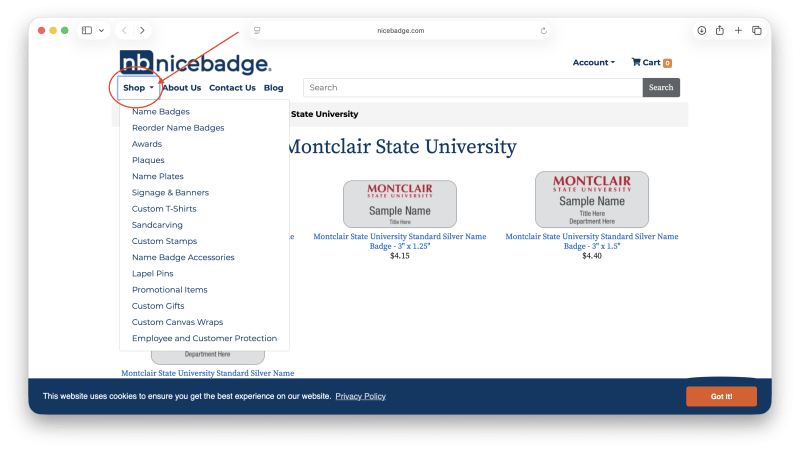
Task: Dismiss the cookie banner with Got it!
Action: pos(721,396)
